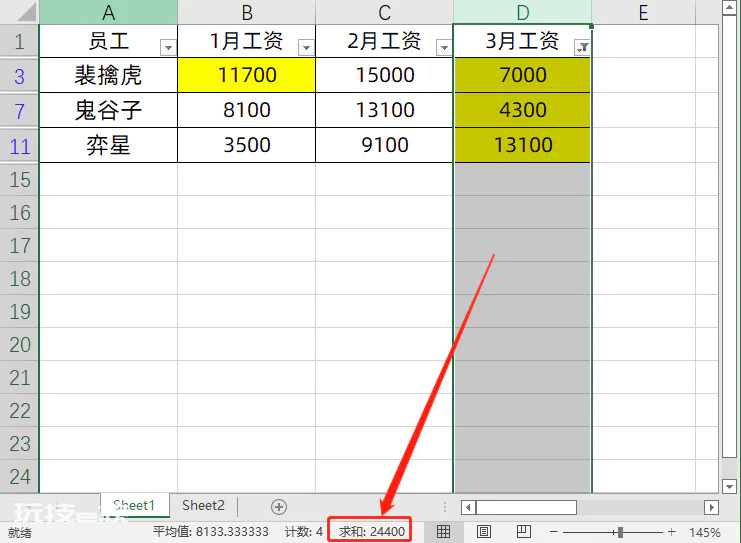Click the 2月工资 header cell text
Viewport: 741px width, 543px height.
pos(384,41)
